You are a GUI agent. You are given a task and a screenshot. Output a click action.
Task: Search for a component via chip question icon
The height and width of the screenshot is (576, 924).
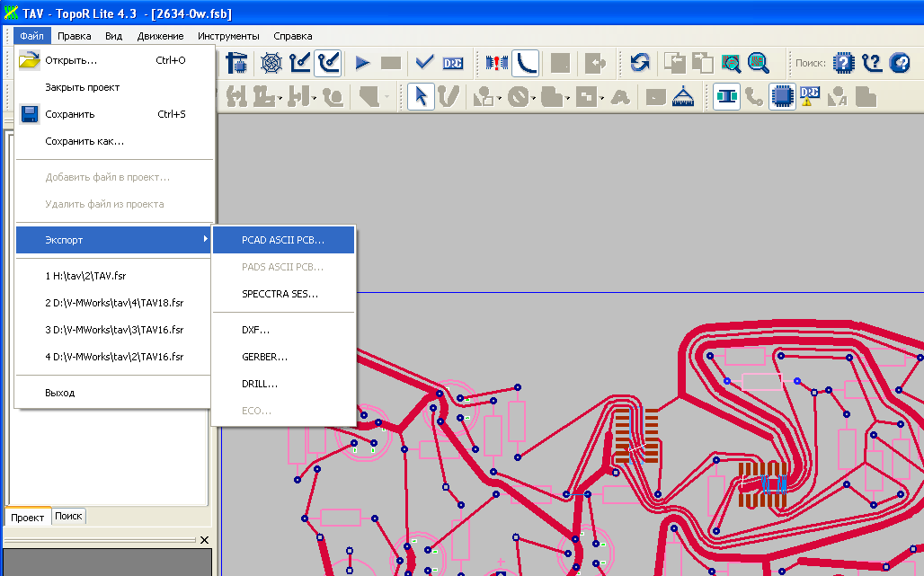click(844, 62)
